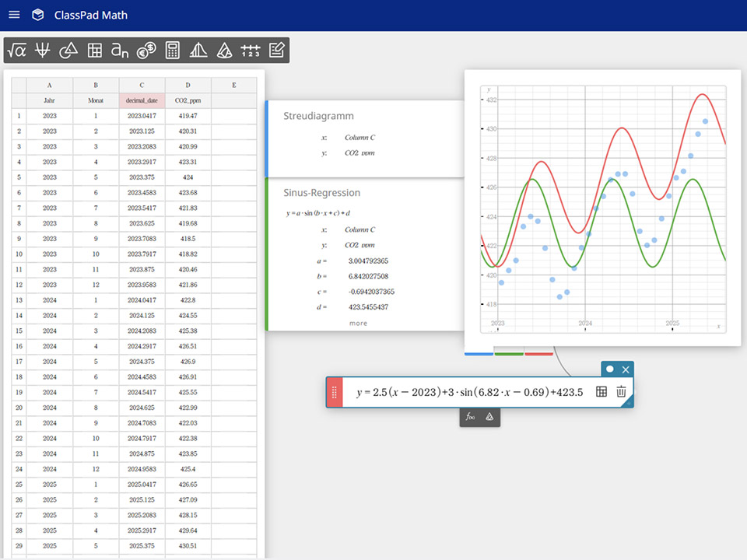Select the geometry shapes tool
The height and width of the screenshot is (560, 747).
click(68, 51)
